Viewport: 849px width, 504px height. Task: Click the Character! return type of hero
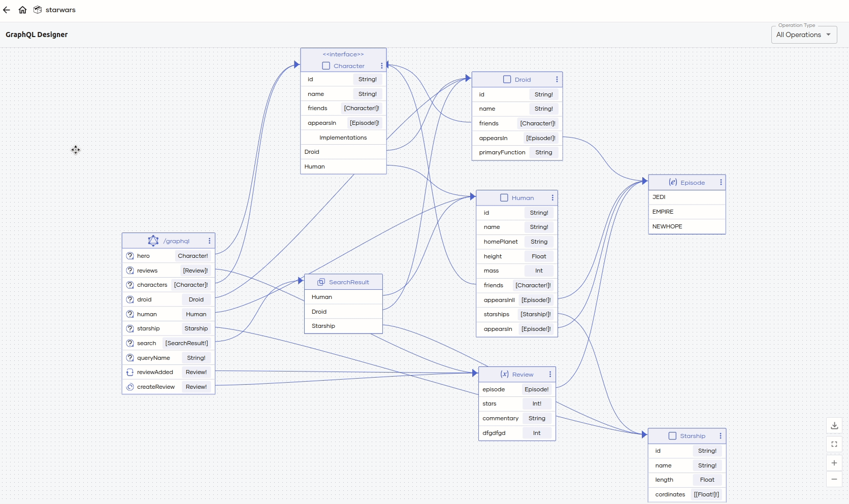pos(192,256)
